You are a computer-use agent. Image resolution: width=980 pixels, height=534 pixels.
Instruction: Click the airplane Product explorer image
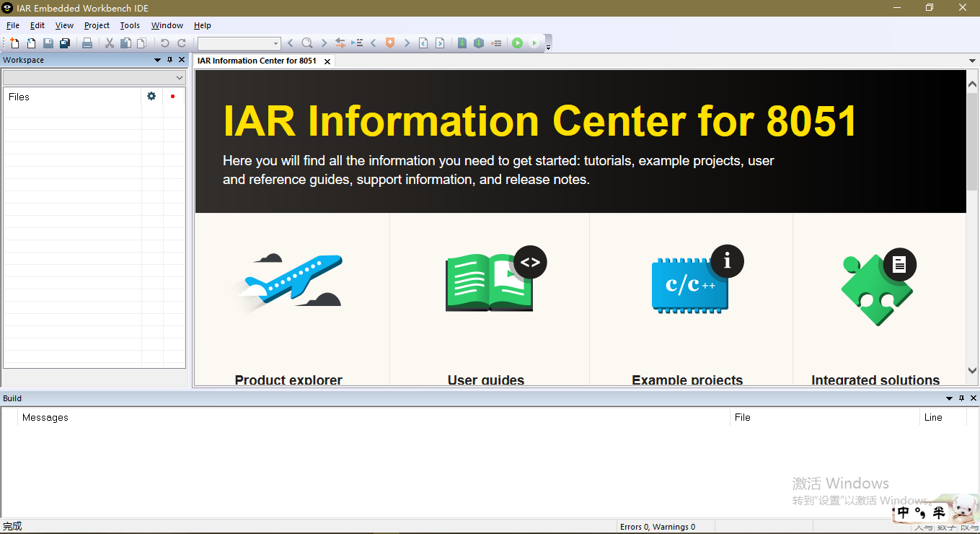pos(289,283)
